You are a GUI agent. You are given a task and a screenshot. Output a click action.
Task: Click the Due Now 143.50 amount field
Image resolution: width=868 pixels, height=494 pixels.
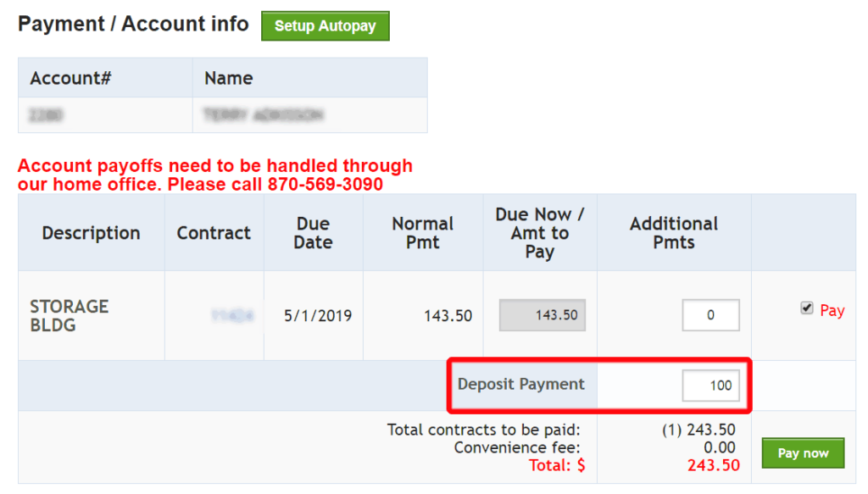click(x=542, y=315)
